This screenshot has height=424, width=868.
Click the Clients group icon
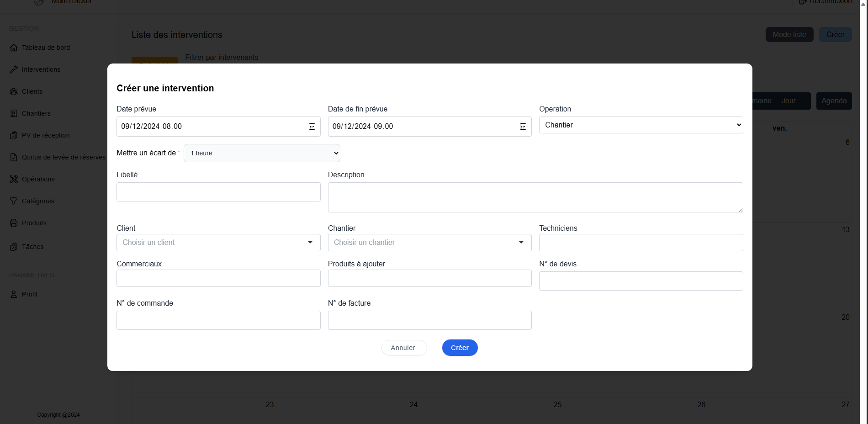14,91
